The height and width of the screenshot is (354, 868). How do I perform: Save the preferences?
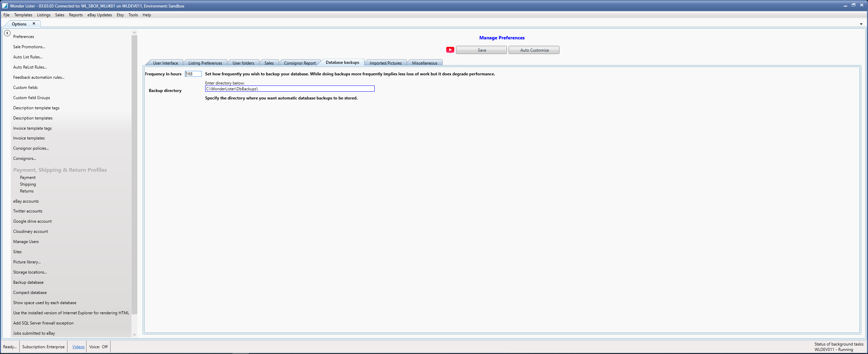click(481, 50)
